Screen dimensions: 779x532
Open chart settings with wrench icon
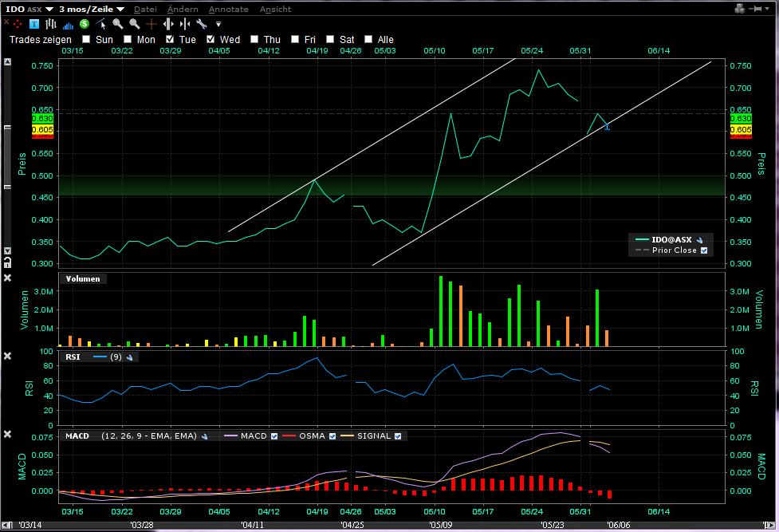[x=201, y=24]
